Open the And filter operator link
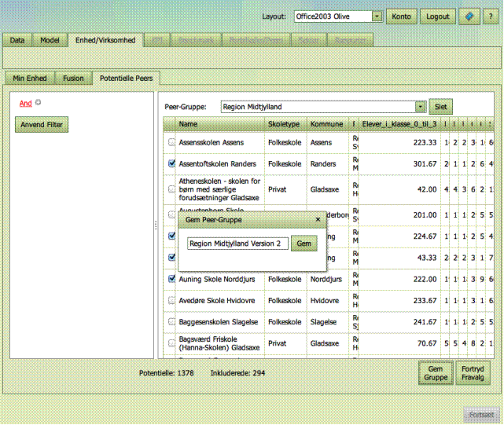Image resolution: width=504 pixels, height=425 pixels. (x=25, y=103)
